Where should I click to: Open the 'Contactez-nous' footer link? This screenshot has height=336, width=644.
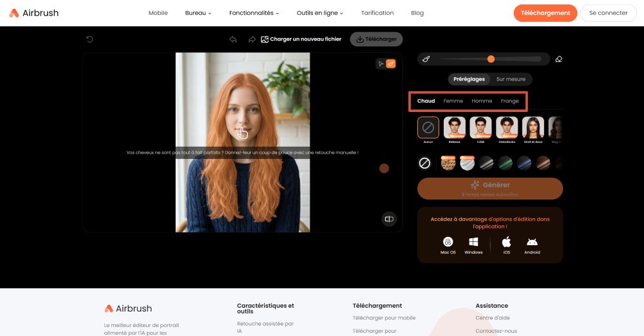496,331
